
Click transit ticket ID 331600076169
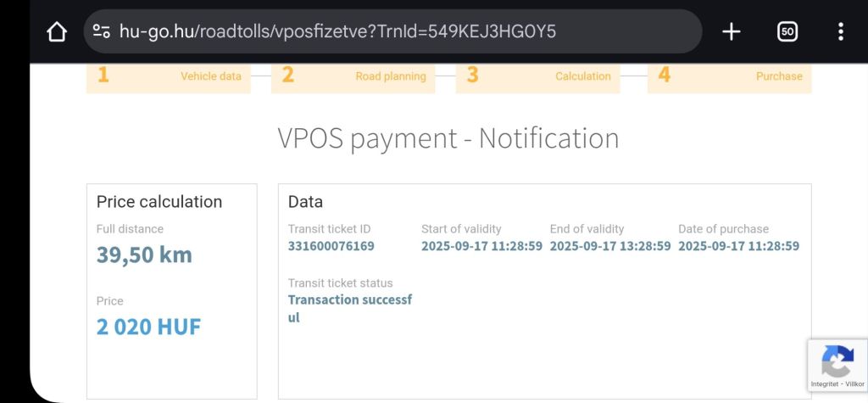[331, 246]
